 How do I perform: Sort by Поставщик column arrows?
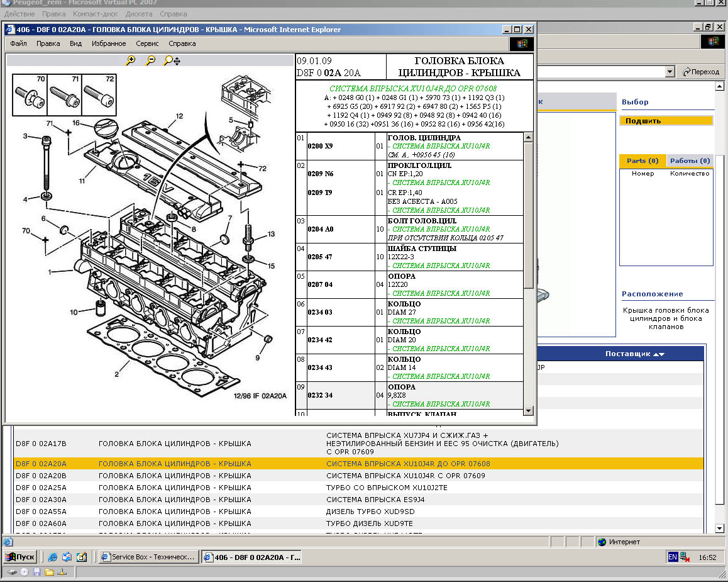point(658,354)
